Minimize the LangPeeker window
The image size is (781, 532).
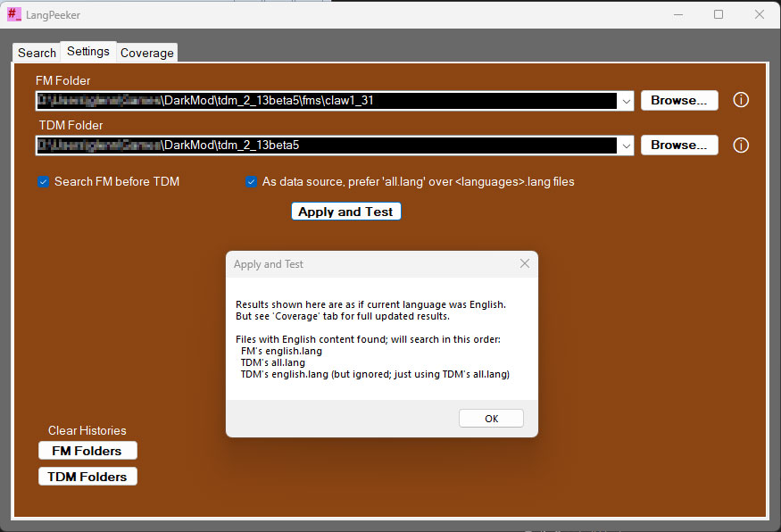(x=677, y=14)
